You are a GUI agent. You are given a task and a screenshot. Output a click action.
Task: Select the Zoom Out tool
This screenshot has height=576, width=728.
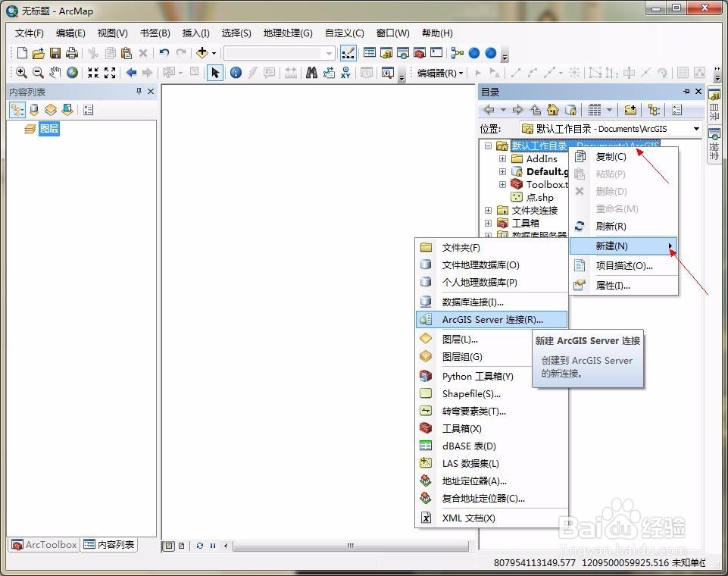[38, 73]
